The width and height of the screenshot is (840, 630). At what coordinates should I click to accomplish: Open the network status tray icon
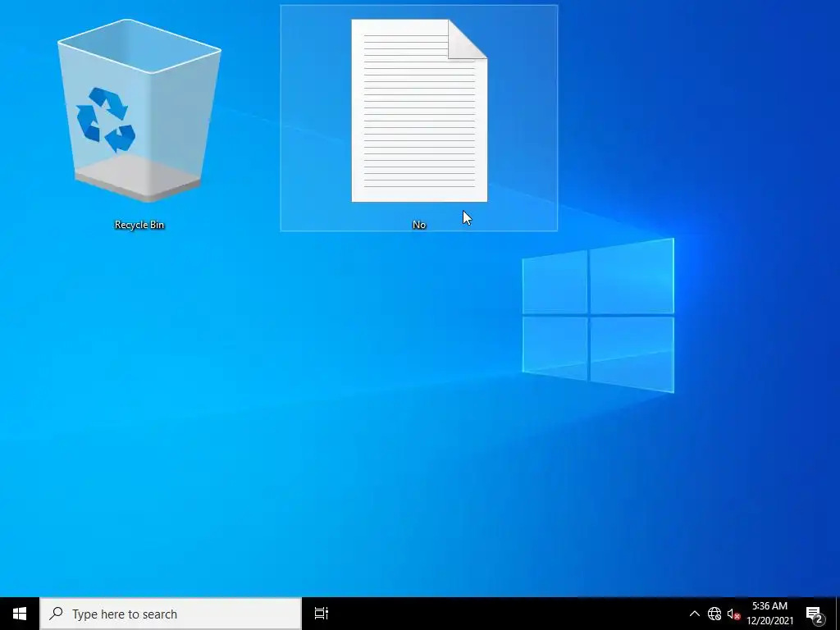(x=714, y=614)
